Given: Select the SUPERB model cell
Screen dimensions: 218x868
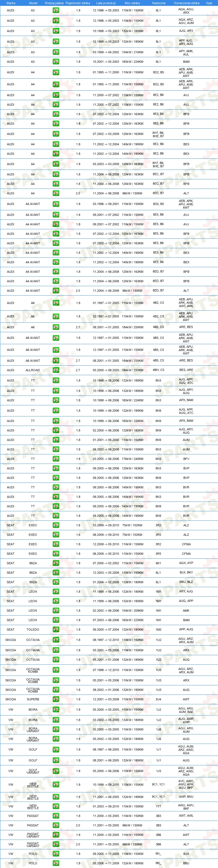Looking at the screenshot, I should coord(33,699).
